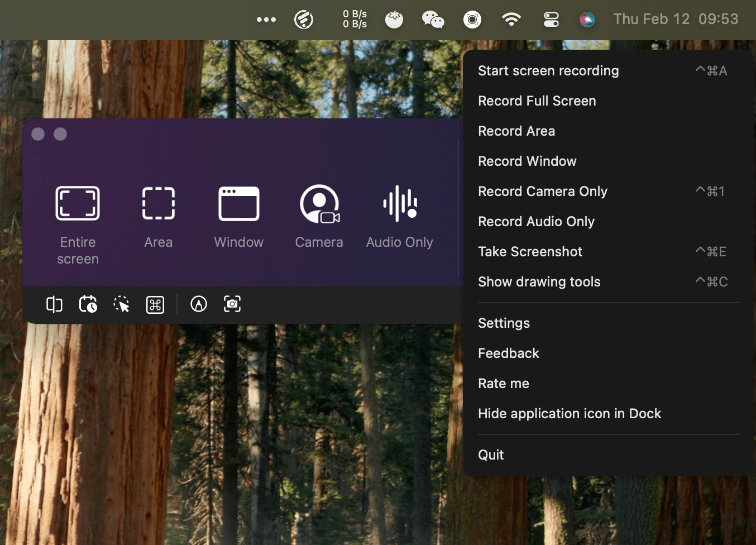The height and width of the screenshot is (545, 756).
Task: Choose Take Screenshot from the menu
Action: [530, 252]
